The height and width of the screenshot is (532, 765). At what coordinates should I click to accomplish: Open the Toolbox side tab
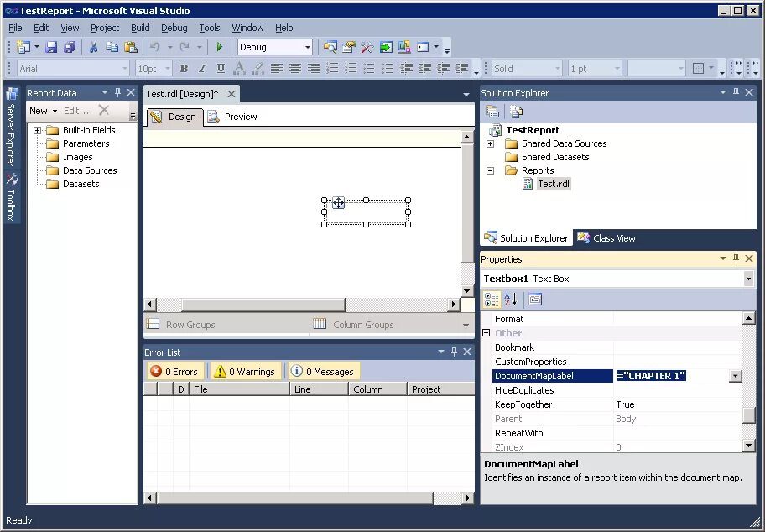[12, 196]
